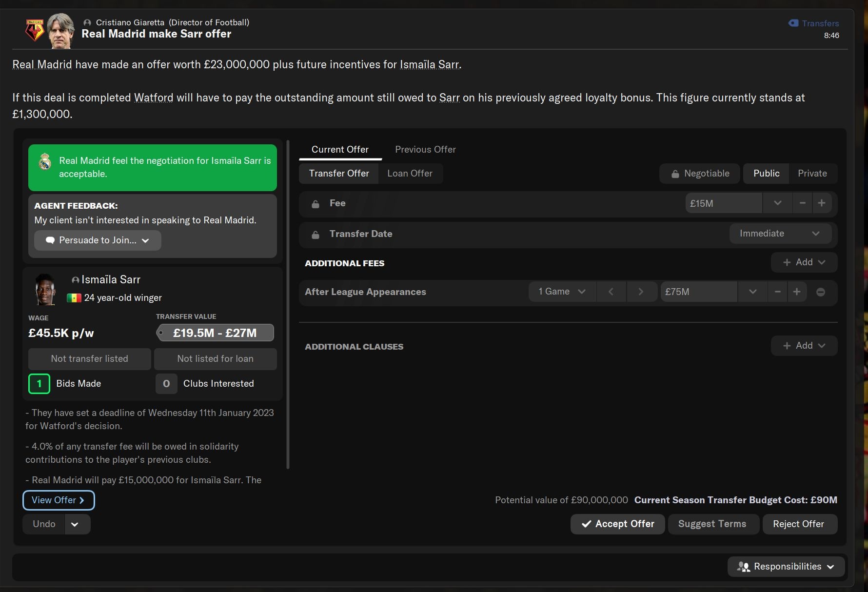The height and width of the screenshot is (592, 868).
Task: Remove the After League Appearances clause
Action: [x=821, y=292]
